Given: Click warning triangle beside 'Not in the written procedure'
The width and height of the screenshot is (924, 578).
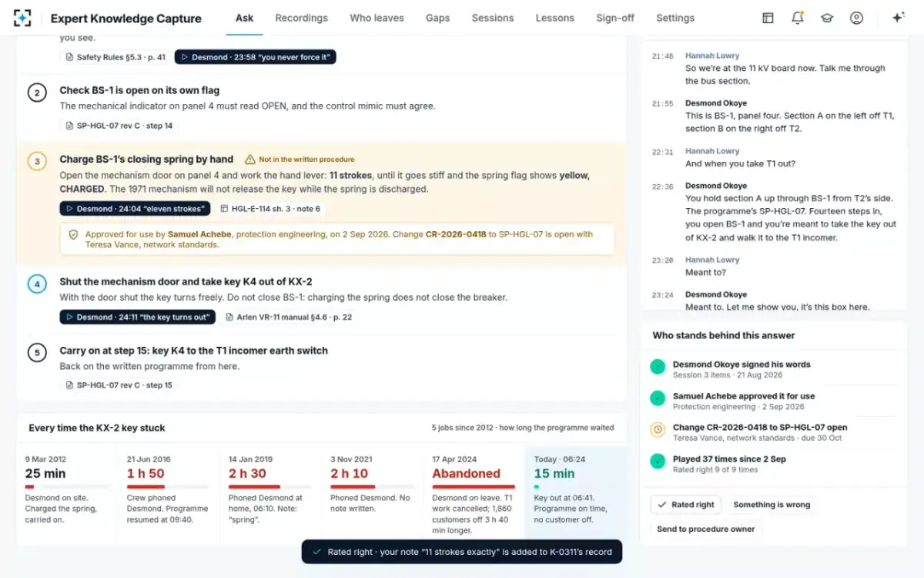Looking at the screenshot, I should [249, 160].
